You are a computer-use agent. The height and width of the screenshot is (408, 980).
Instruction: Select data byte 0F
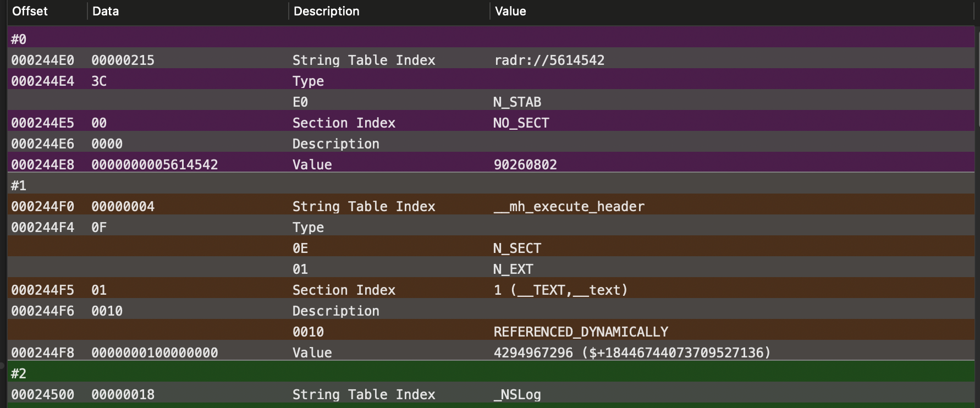pyautogui.click(x=99, y=228)
